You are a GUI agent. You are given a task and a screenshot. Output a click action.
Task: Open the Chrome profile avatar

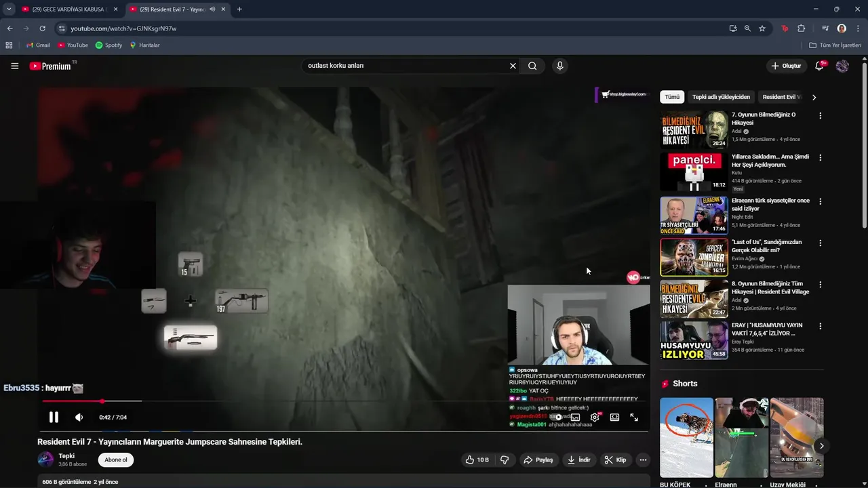842,28
